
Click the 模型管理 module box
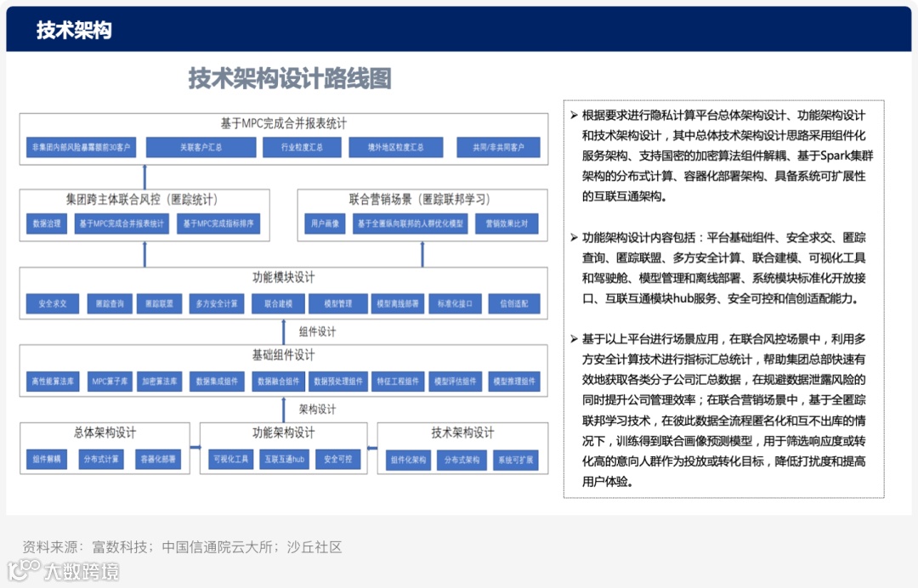[x=338, y=303]
